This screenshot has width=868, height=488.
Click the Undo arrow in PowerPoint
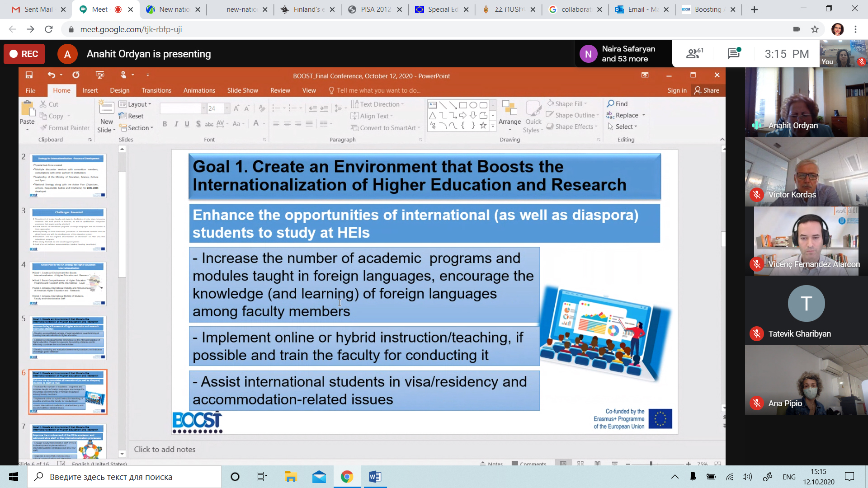tap(51, 75)
